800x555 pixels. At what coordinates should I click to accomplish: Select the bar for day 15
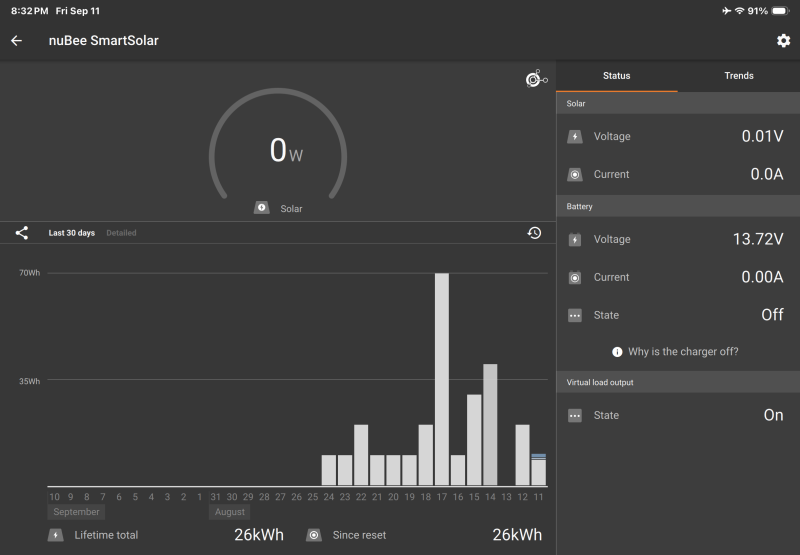474,440
